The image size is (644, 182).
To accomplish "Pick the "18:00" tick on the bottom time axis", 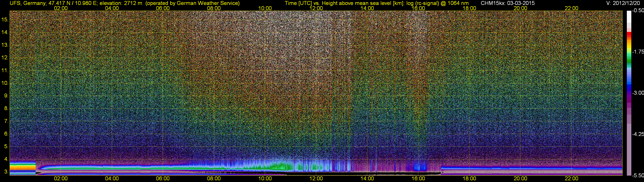I will 469,179.
